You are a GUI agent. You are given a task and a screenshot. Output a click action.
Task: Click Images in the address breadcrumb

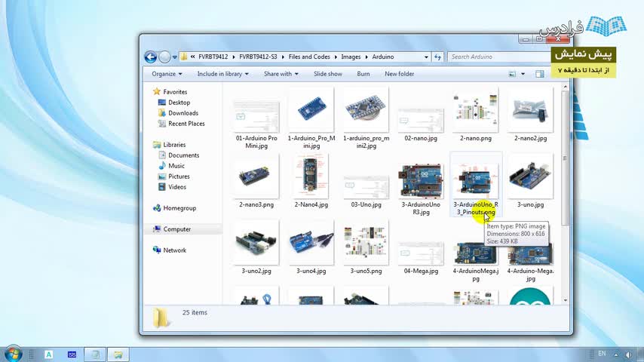[351, 57]
